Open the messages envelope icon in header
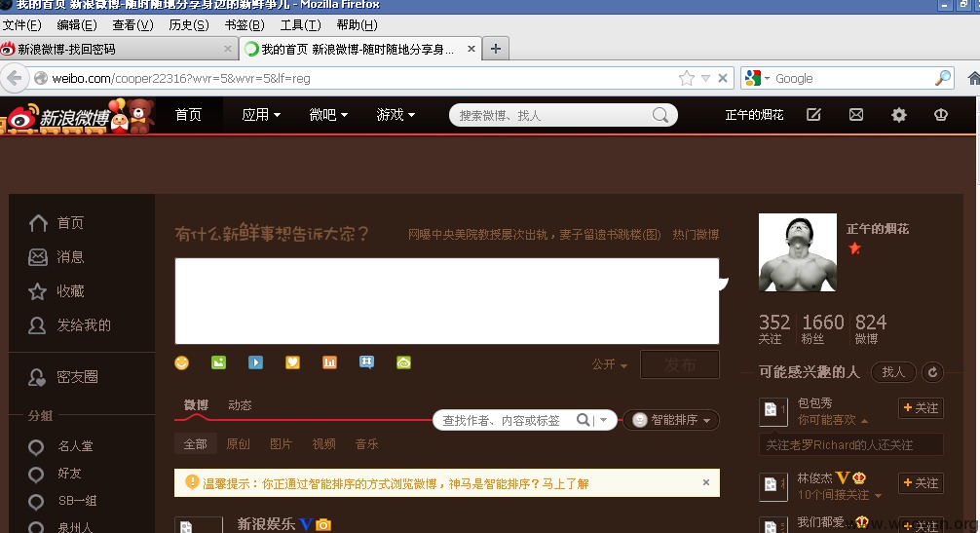Screen dimensions: 980x533 [856, 114]
